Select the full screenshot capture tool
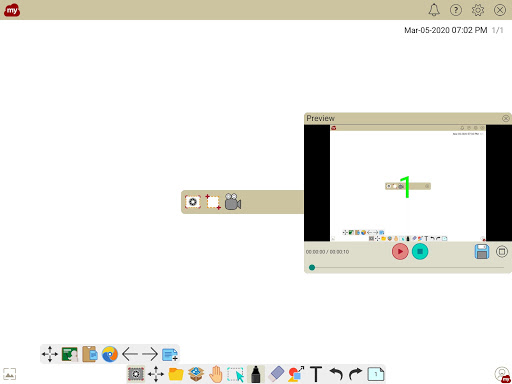 tap(193, 202)
